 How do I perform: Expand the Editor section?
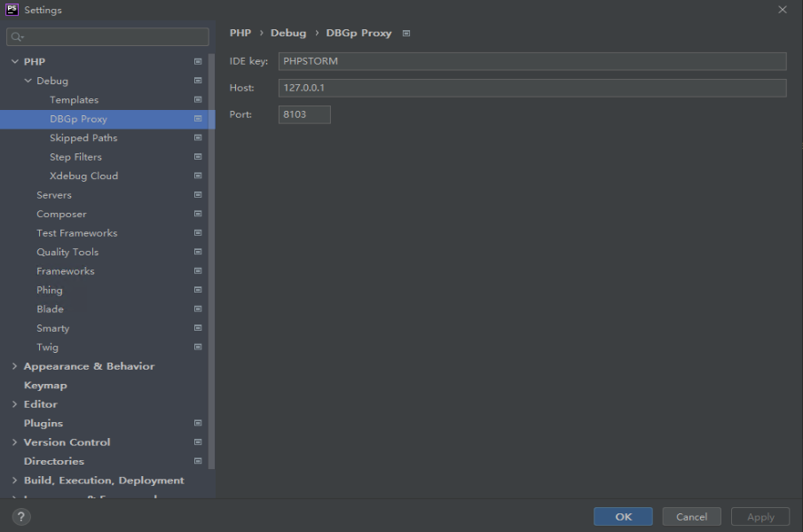pos(14,404)
